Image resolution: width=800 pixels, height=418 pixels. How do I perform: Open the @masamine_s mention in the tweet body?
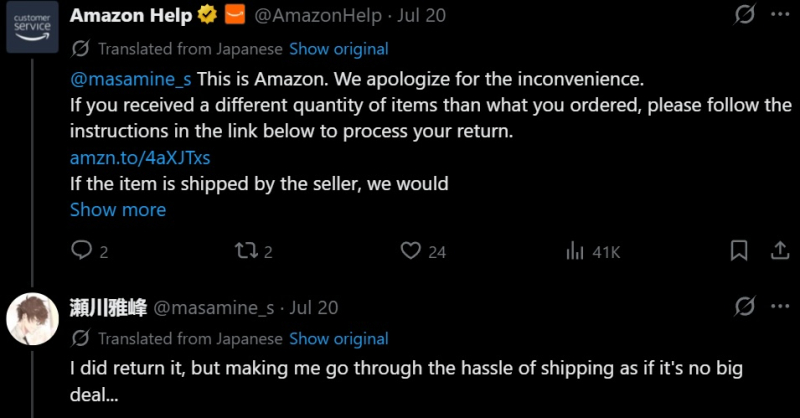(131, 79)
